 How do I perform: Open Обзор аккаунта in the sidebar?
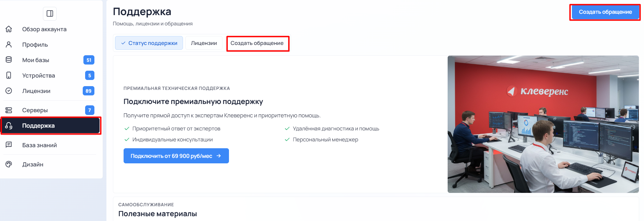(50, 29)
